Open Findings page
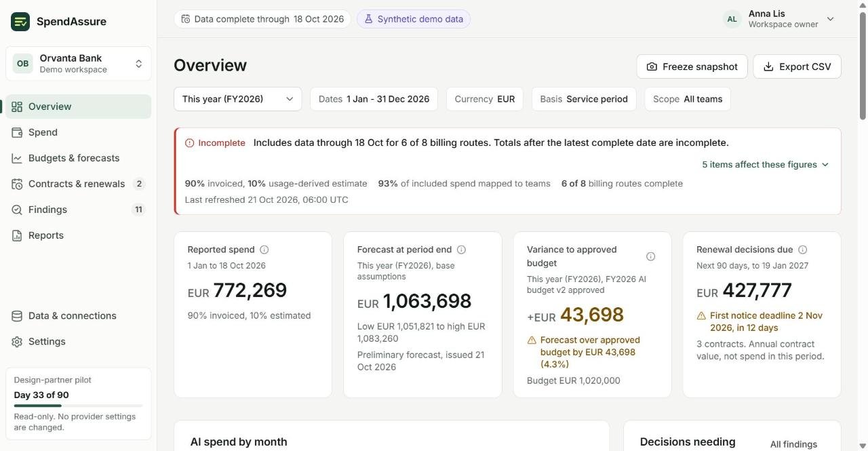 pyautogui.click(x=79, y=210)
